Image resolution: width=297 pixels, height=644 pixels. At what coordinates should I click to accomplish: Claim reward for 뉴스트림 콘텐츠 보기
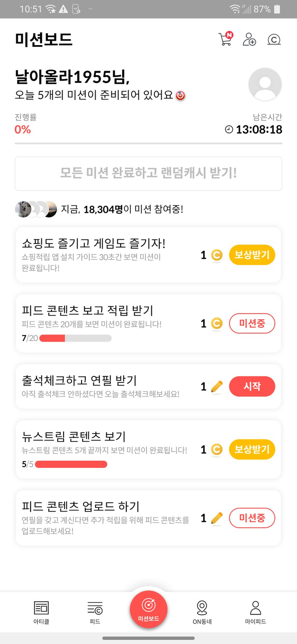pos(252,449)
